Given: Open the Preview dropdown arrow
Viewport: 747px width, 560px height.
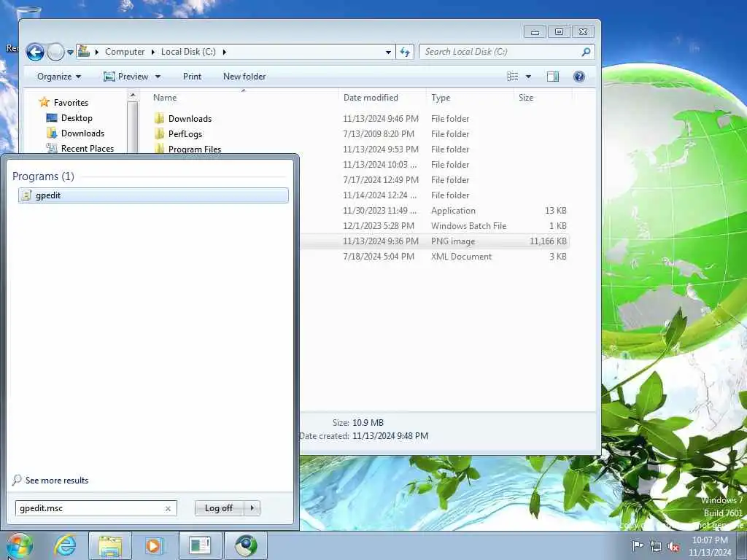Looking at the screenshot, I should point(158,77).
